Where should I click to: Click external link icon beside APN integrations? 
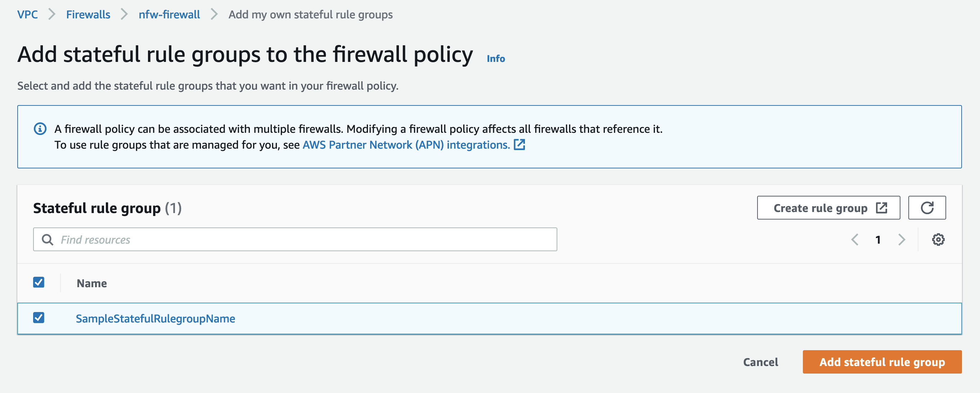click(x=519, y=145)
